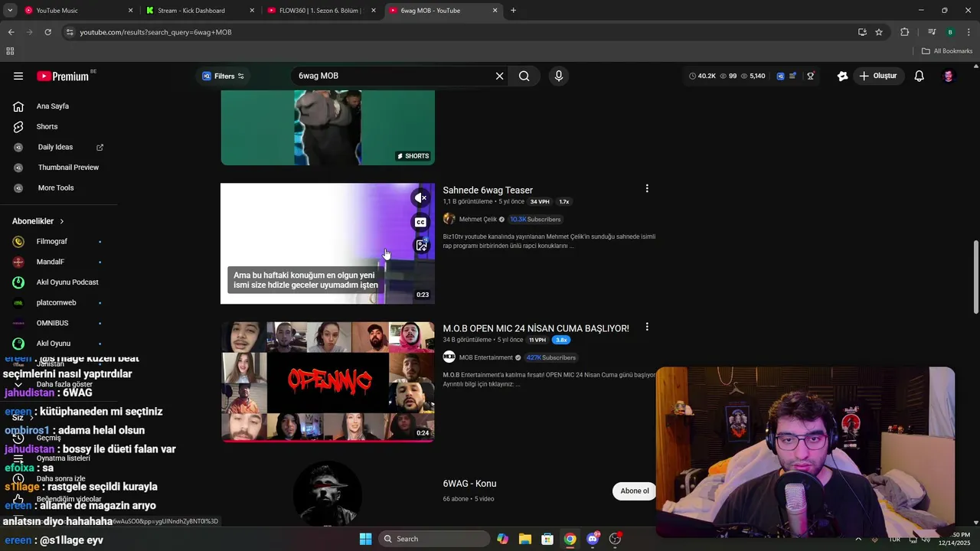Bookmark this page with star icon
This screenshot has height=551, width=980.
(x=879, y=32)
